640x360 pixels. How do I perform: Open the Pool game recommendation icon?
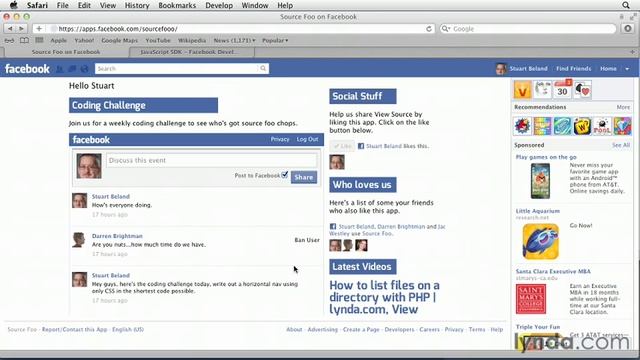(x=602, y=126)
